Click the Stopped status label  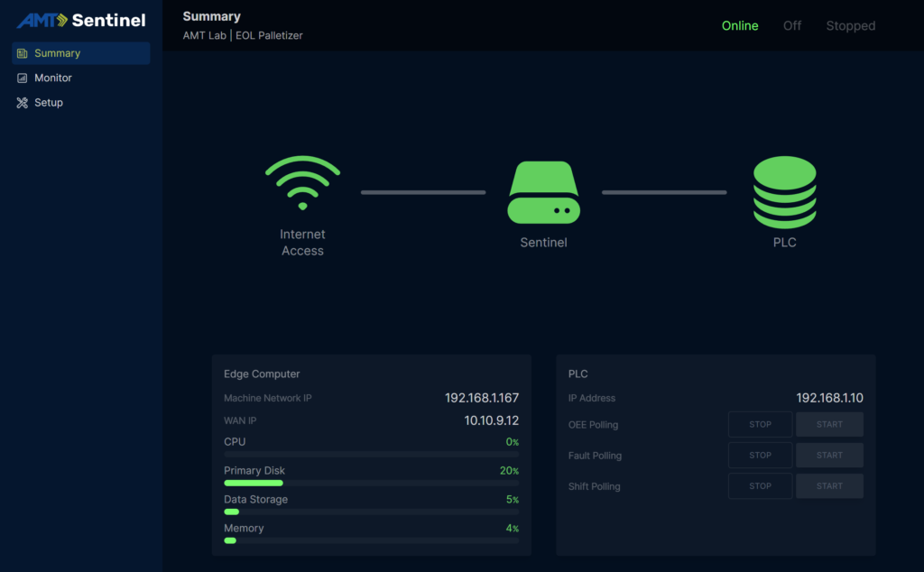(x=850, y=26)
